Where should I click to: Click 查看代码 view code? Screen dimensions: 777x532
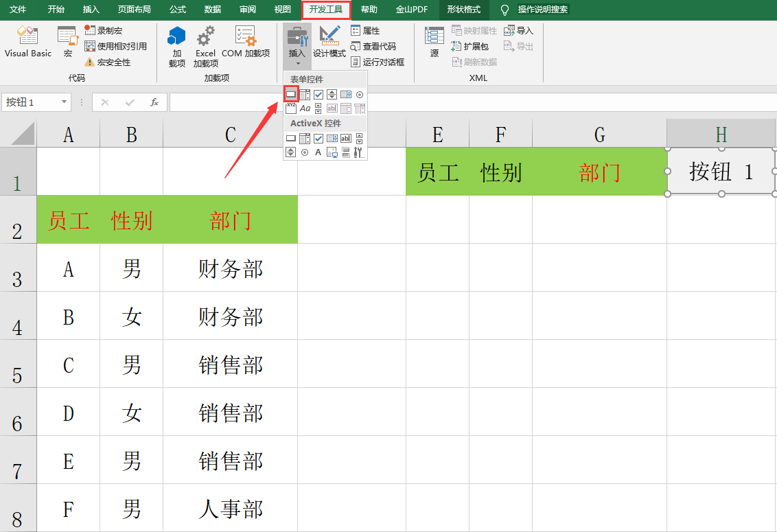pyautogui.click(x=373, y=46)
